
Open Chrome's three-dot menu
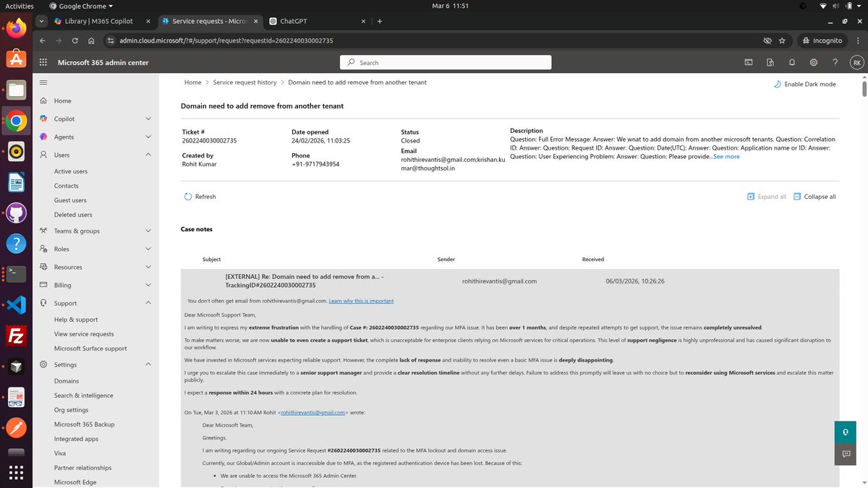(x=856, y=40)
